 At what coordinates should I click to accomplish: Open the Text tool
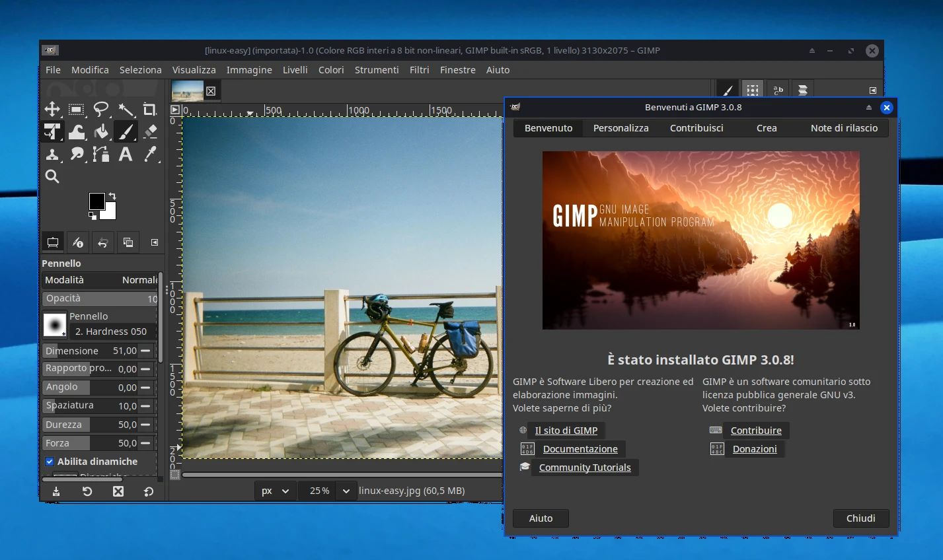point(126,154)
